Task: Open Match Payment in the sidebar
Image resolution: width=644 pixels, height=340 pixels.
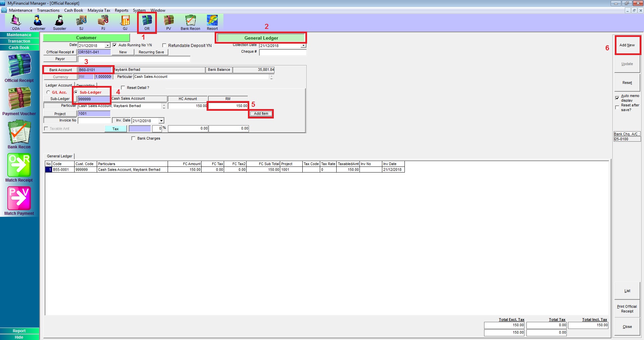Action: 19,200
